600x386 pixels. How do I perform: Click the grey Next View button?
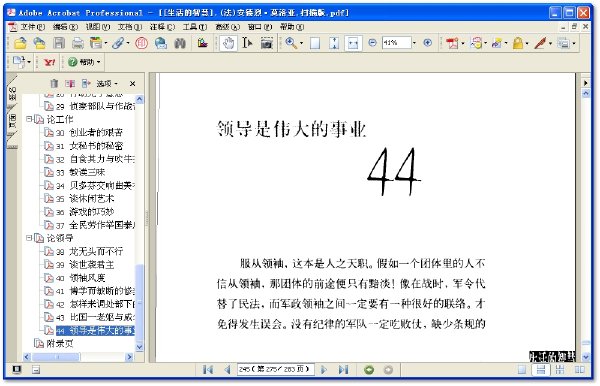click(x=388, y=370)
